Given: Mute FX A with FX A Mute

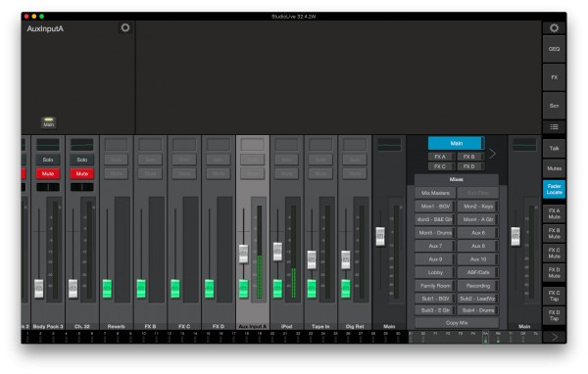Looking at the screenshot, I should [554, 213].
